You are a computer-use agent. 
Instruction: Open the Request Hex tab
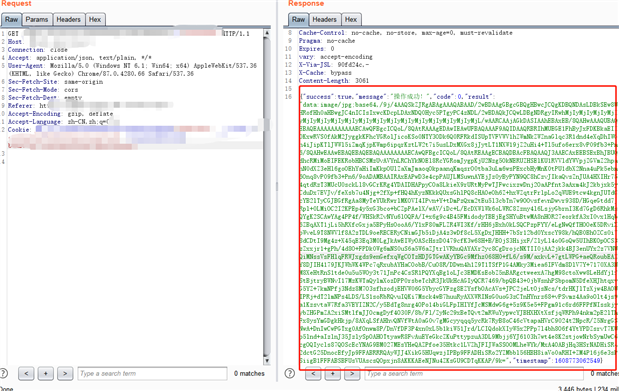tap(95, 19)
